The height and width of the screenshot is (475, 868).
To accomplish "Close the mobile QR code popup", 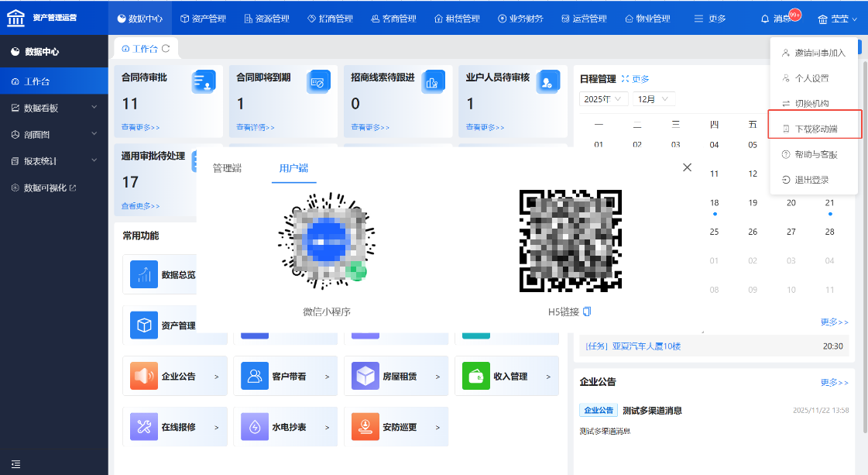I will point(687,167).
